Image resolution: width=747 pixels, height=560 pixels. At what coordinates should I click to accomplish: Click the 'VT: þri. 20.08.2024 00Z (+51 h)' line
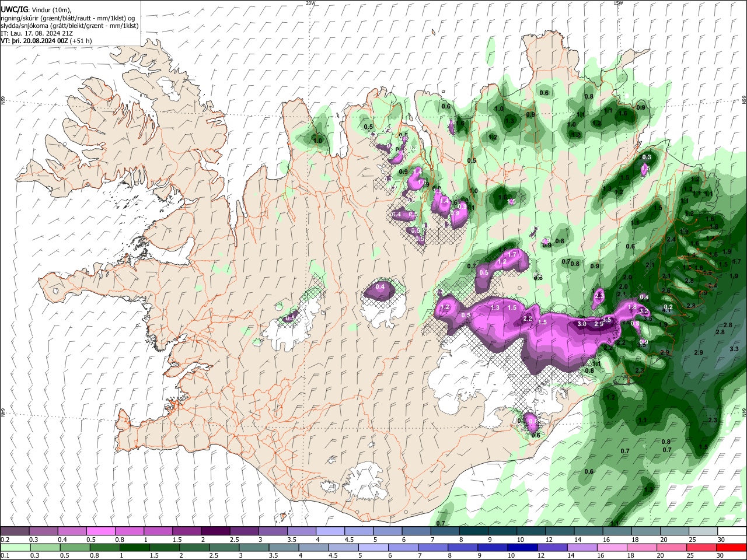47,41
